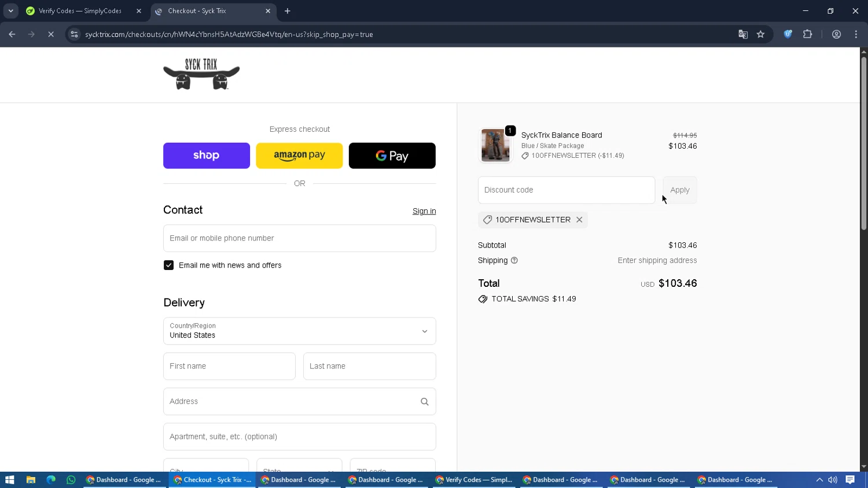Viewport: 868px width, 488px height.
Task: Pay with Shop Pay express button
Action: click(207, 156)
